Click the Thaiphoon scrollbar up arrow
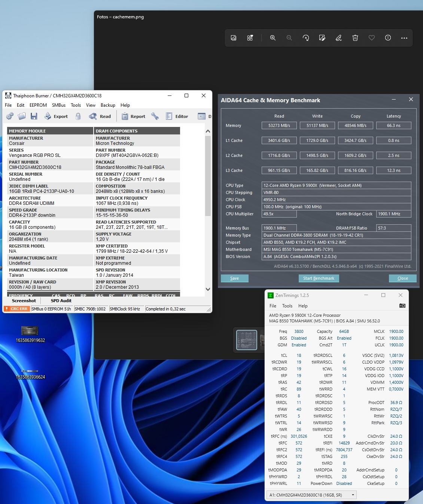The width and height of the screenshot is (423, 504). click(208, 131)
